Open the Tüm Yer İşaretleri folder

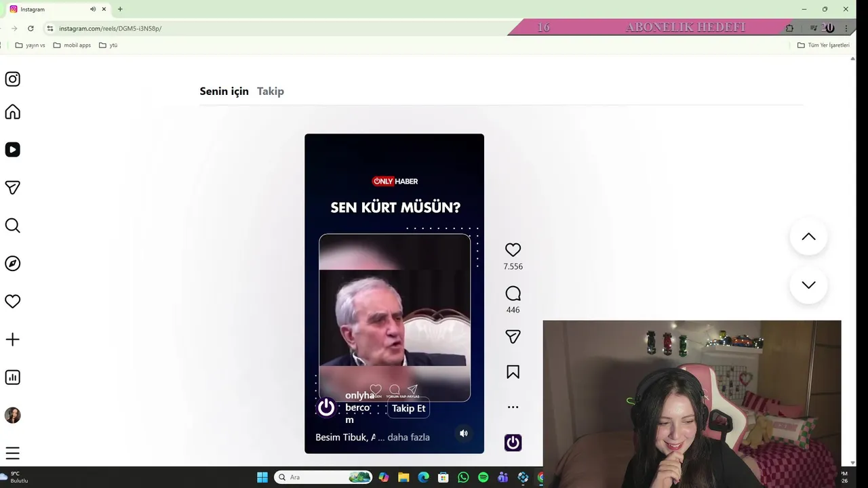pyautogui.click(x=823, y=45)
